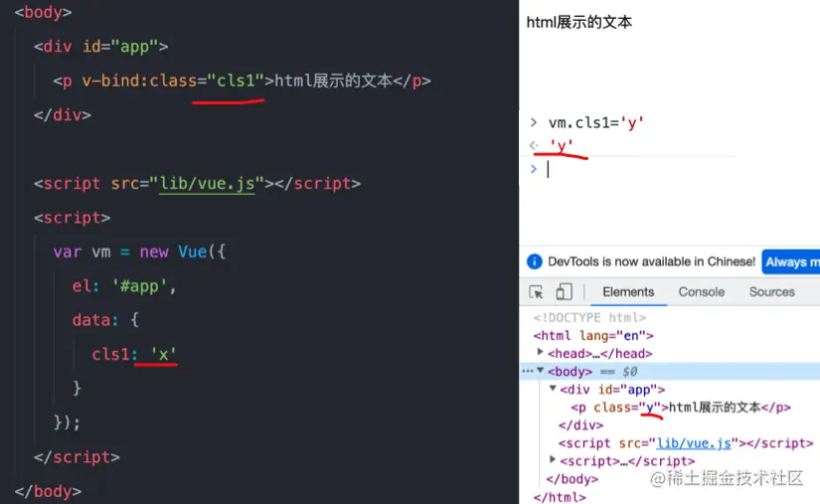This screenshot has width=820, height=504.
Task: Click the DevTools info icon
Action: [534, 261]
